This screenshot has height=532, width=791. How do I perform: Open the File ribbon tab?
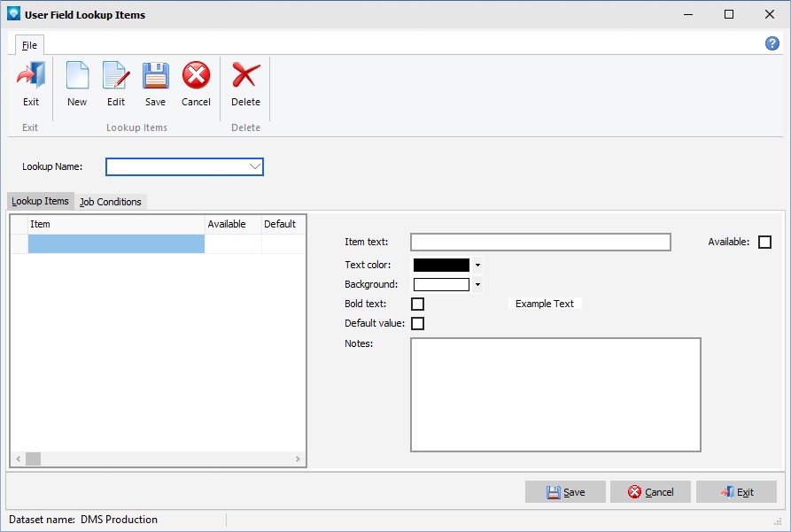click(x=29, y=45)
